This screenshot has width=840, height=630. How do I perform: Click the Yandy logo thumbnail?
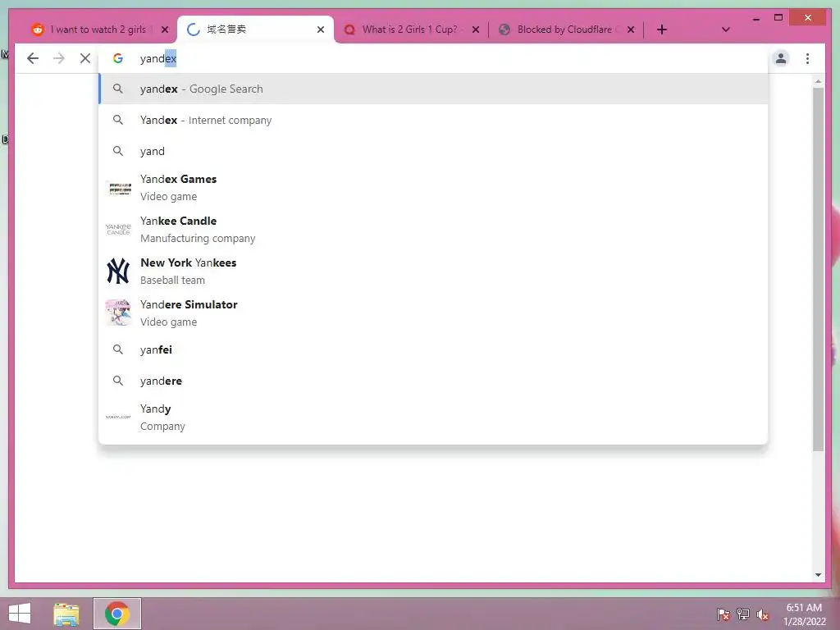tap(118, 417)
